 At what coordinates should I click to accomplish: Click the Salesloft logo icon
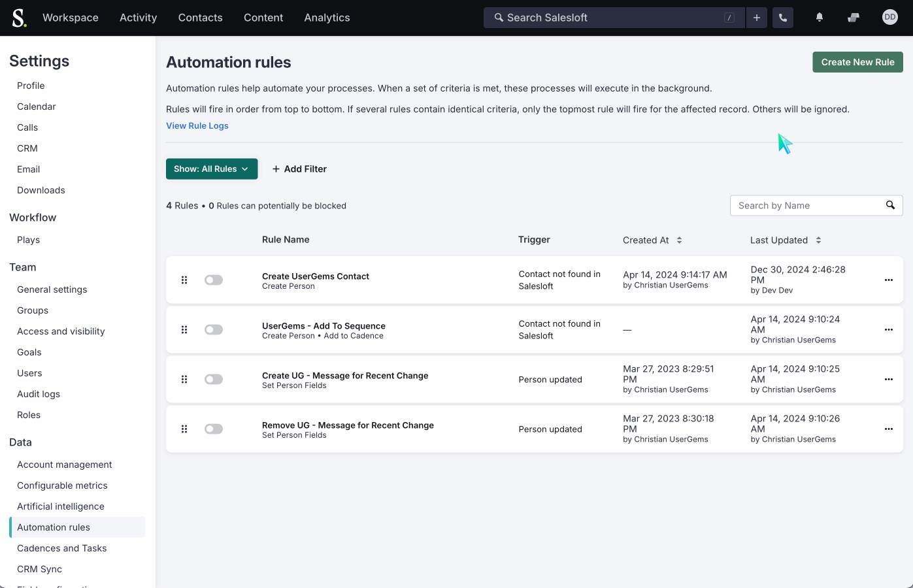point(20,18)
